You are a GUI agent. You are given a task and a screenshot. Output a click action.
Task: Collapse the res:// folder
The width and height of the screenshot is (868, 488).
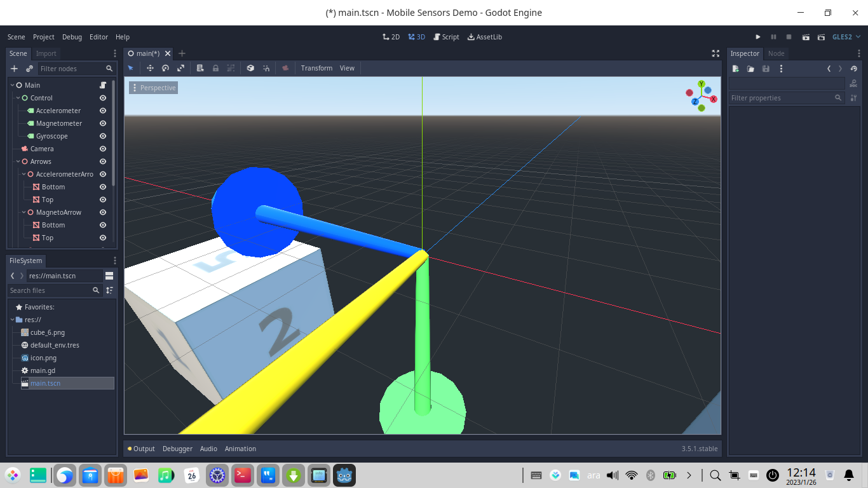(x=12, y=320)
